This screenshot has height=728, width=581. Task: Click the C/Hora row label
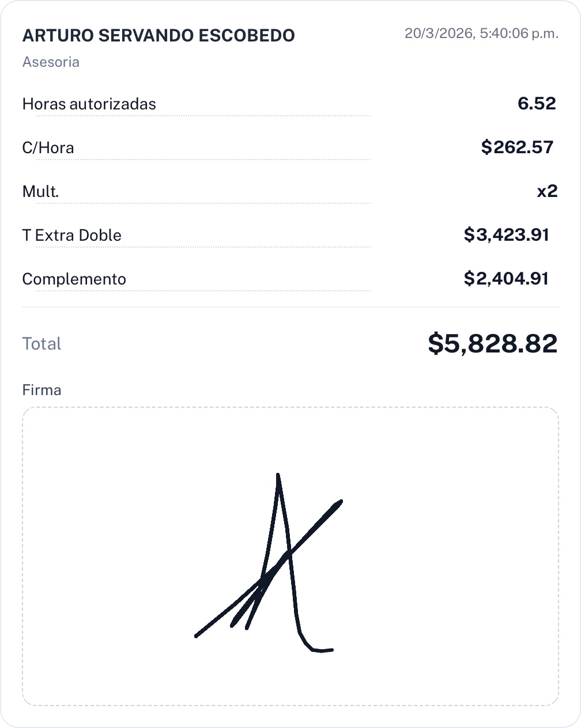pos(48,148)
